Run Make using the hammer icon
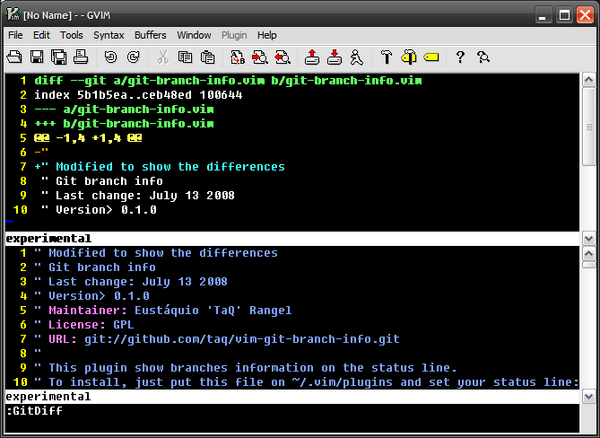Screen dimensions: 600x438 tap(385, 57)
